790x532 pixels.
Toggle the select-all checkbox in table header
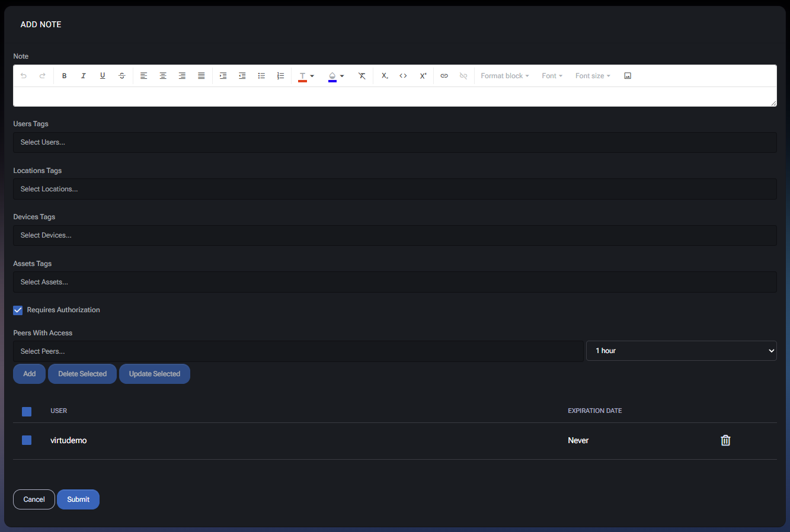(x=27, y=411)
